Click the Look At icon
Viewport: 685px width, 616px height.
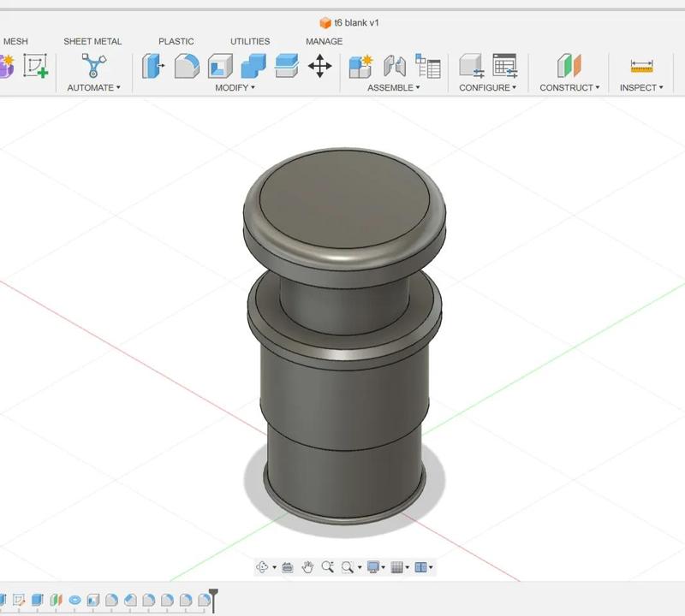point(287,567)
